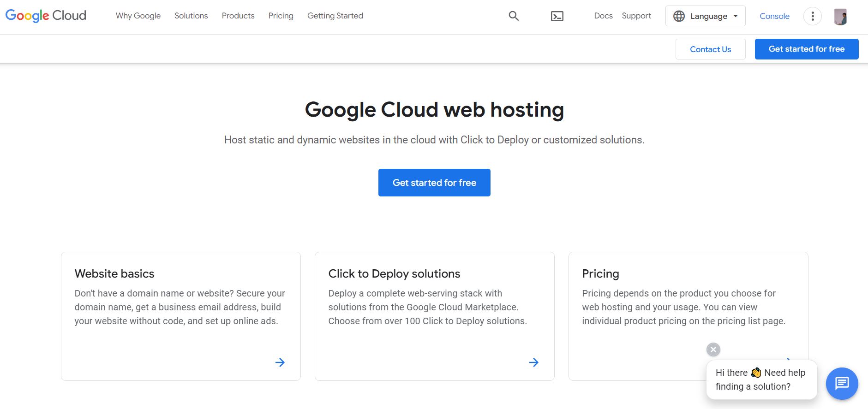Open the Pricing nav item

[281, 16]
